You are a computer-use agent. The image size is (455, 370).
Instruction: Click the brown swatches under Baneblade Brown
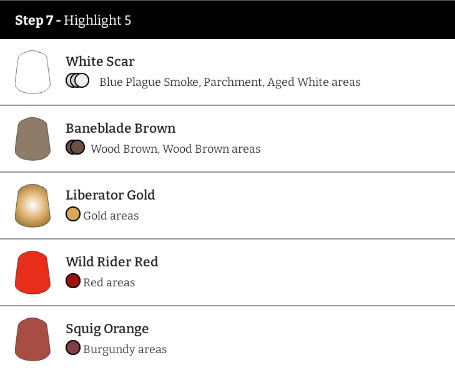75,147
